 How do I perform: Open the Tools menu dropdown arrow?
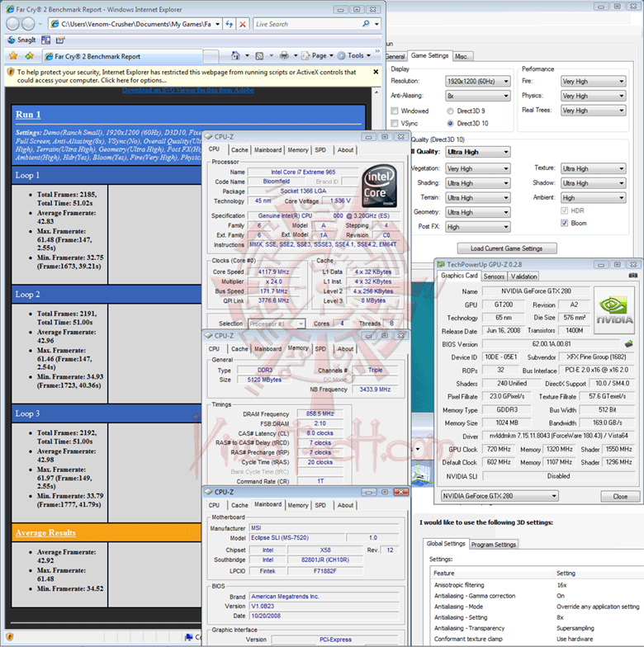click(x=368, y=56)
